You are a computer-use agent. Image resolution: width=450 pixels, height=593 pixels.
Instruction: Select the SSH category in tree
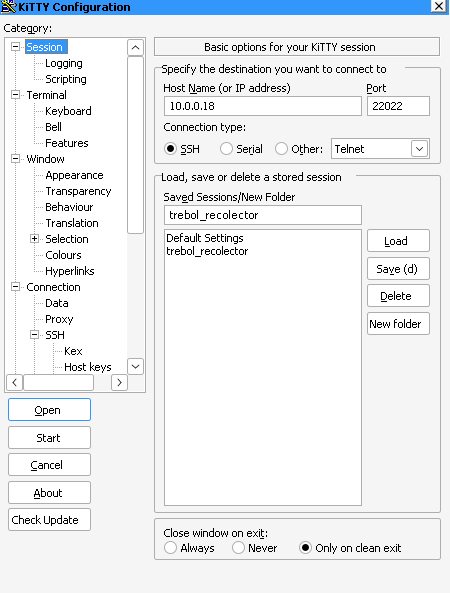pos(55,335)
